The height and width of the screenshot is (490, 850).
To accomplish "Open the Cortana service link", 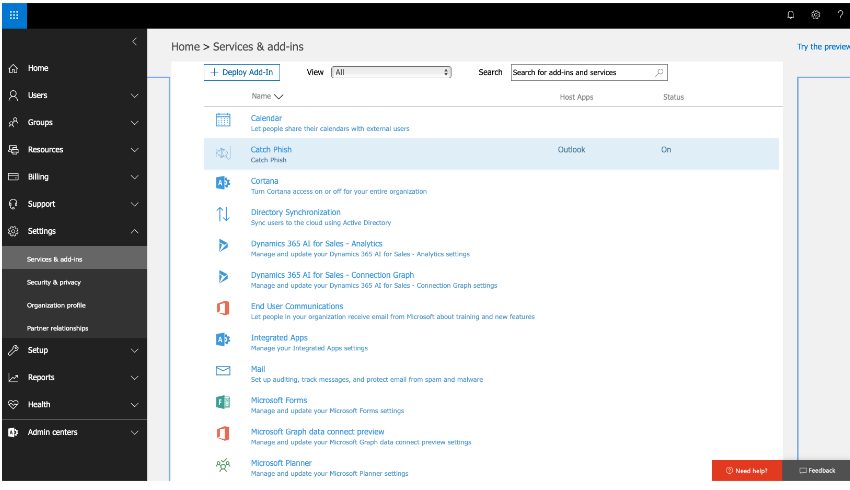I will [x=265, y=181].
